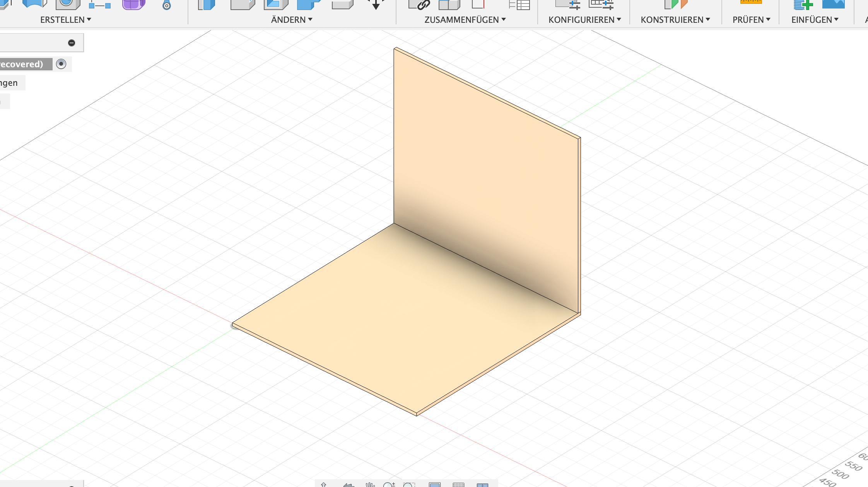
Task: Expand the ÄNDERN dropdown
Action: [291, 20]
